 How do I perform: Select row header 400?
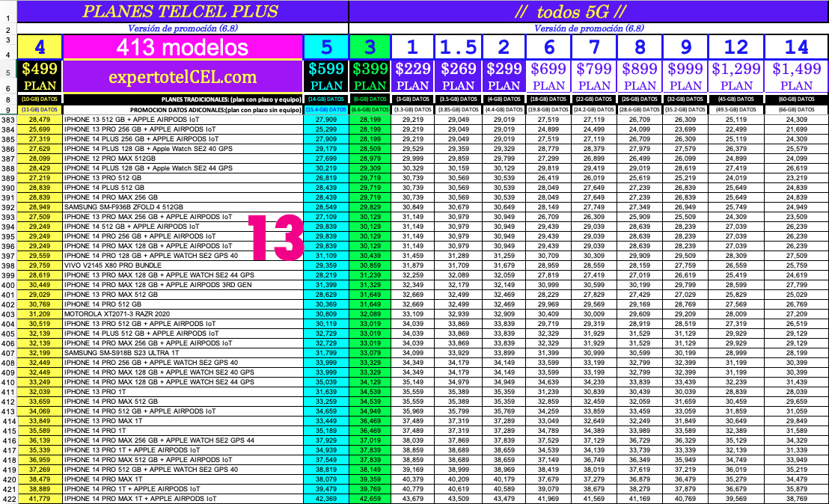coord(8,286)
